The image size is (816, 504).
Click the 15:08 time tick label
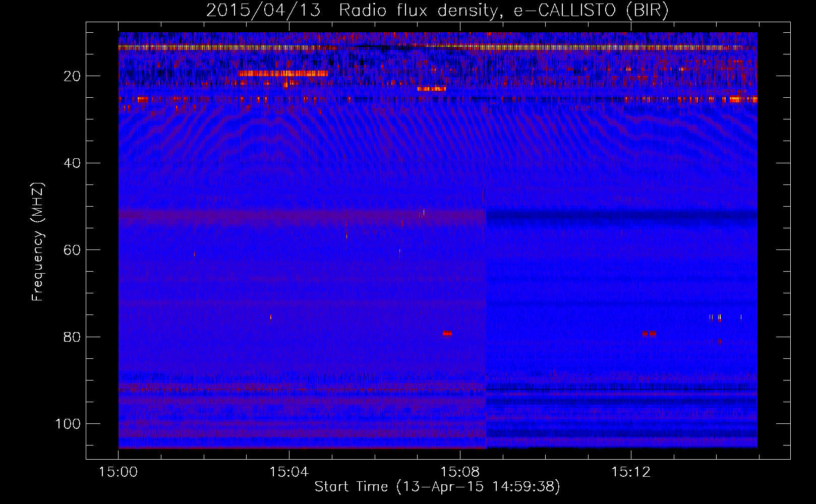point(460,472)
